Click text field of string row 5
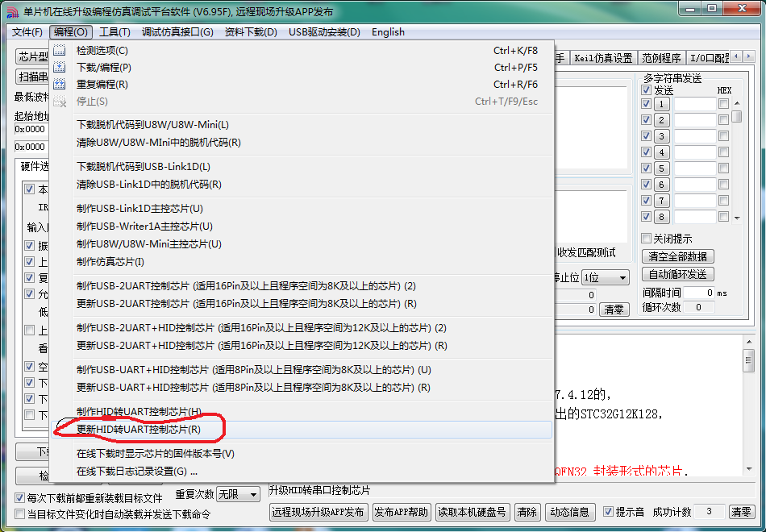This screenshot has height=532, width=766. pyautogui.click(x=695, y=168)
